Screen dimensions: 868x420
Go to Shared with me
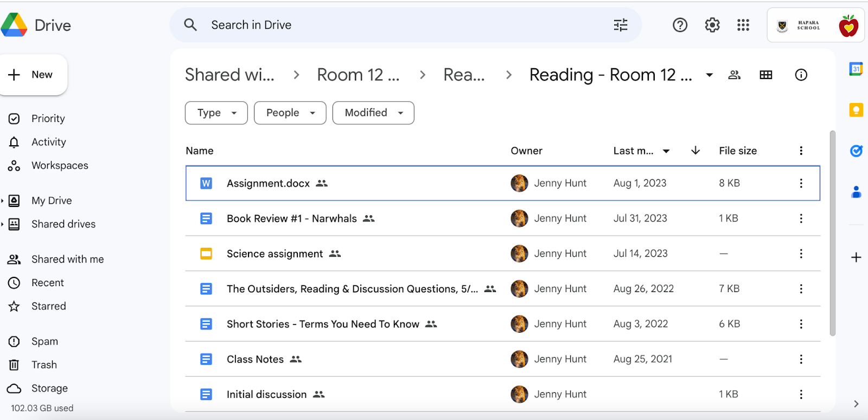coord(67,259)
